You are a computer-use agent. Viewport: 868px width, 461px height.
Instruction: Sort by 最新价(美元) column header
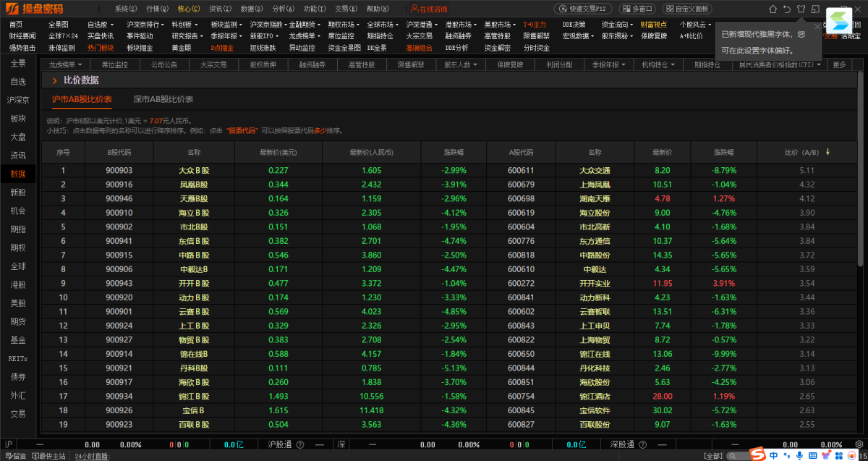pyautogui.click(x=278, y=153)
